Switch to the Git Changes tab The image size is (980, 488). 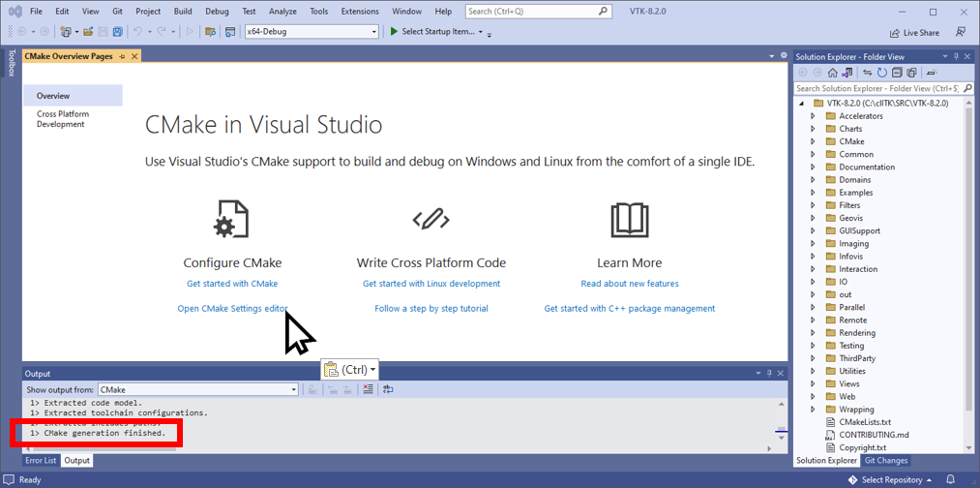click(885, 461)
